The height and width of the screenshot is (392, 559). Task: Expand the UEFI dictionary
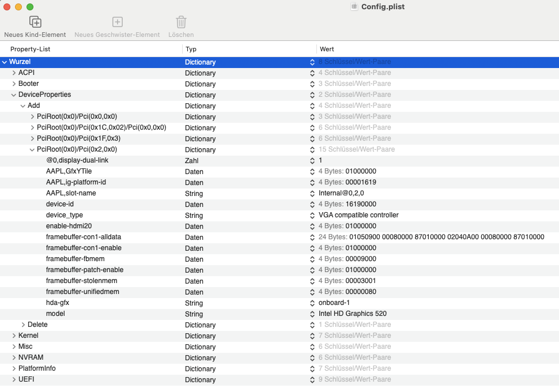pyautogui.click(x=14, y=379)
